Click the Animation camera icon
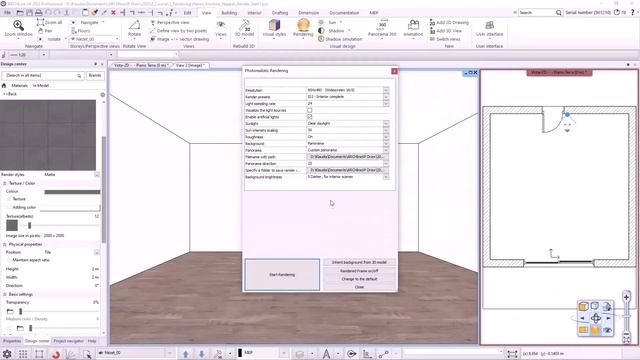Viewport: 640px width, 360px height. (x=413, y=28)
